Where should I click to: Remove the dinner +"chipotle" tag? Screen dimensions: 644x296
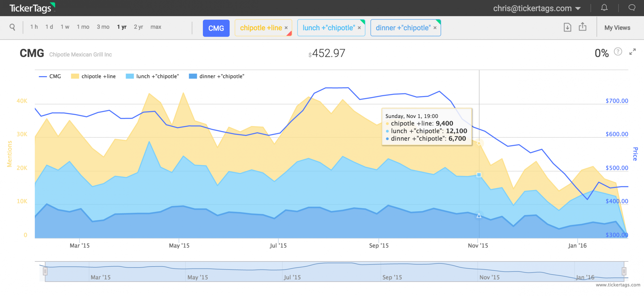[435, 28]
